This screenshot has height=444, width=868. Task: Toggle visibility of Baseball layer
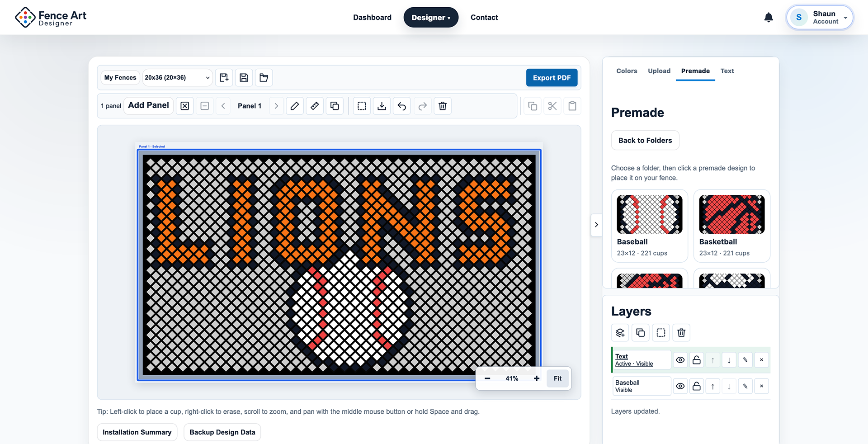point(680,386)
